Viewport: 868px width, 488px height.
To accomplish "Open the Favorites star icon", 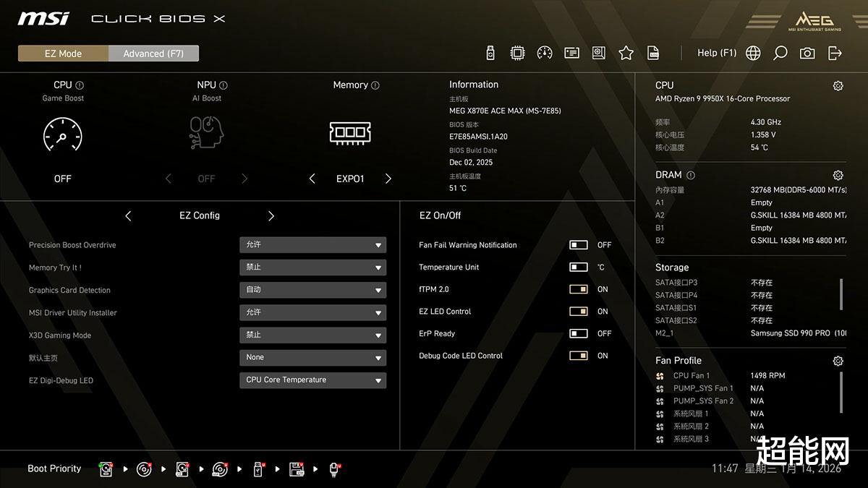I will pos(626,53).
